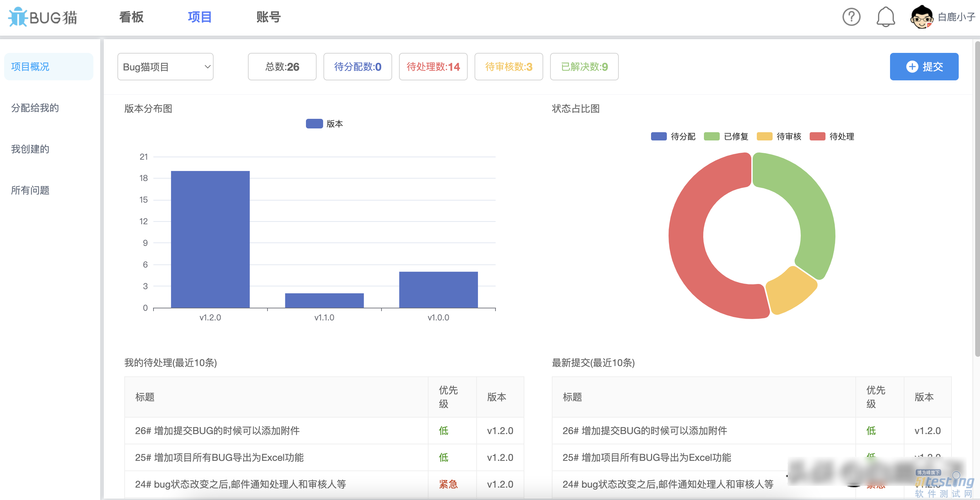Switch to the 账号 tab
The image size is (980, 500).
click(x=268, y=17)
